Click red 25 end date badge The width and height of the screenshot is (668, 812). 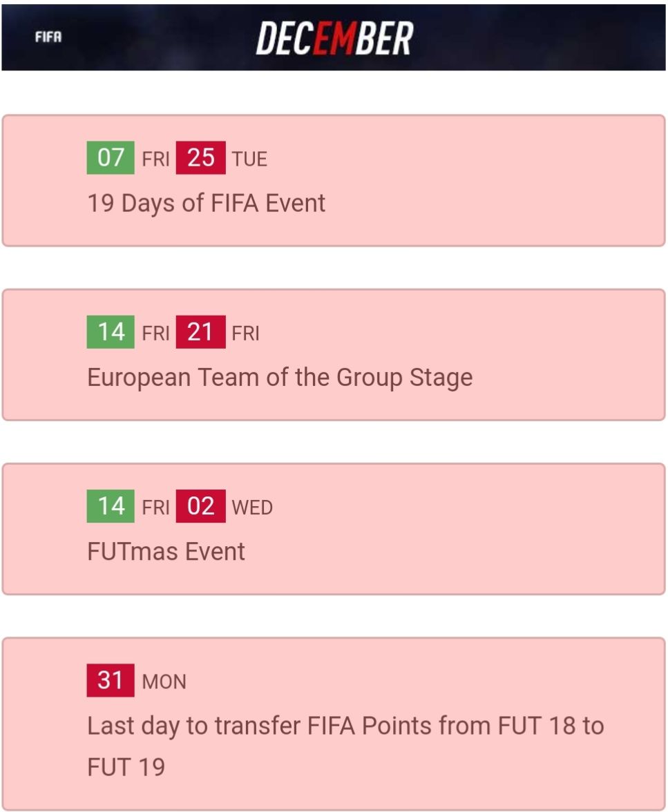point(200,158)
